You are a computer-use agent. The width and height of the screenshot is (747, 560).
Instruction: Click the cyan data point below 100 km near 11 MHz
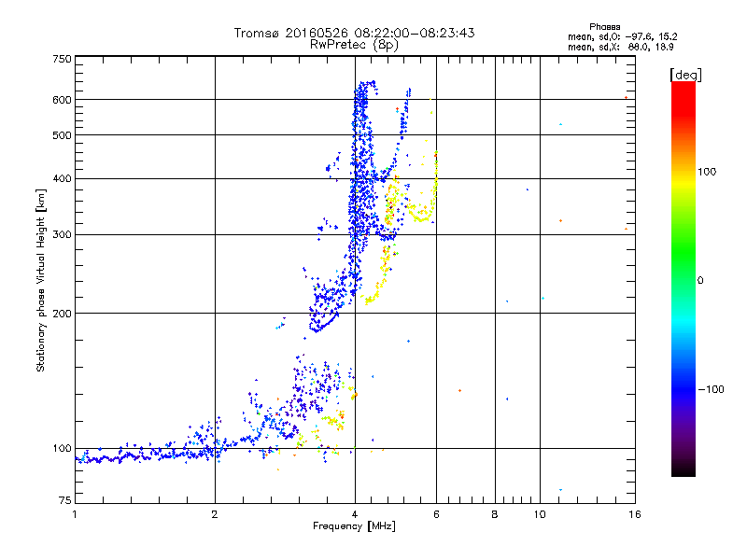[x=561, y=489]
